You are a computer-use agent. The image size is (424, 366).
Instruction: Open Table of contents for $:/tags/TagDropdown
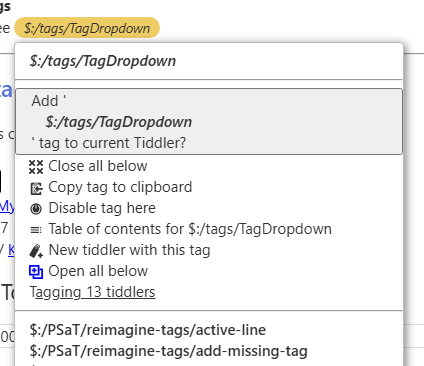pyautogui.click(x=190, y=229)
